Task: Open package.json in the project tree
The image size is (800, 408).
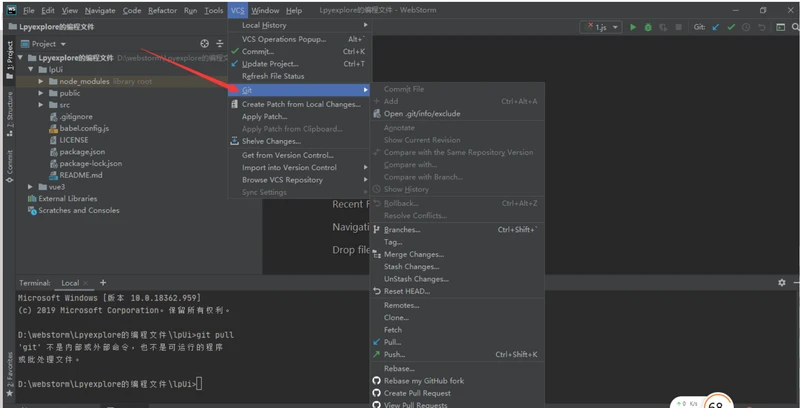Action: point(82,151)
